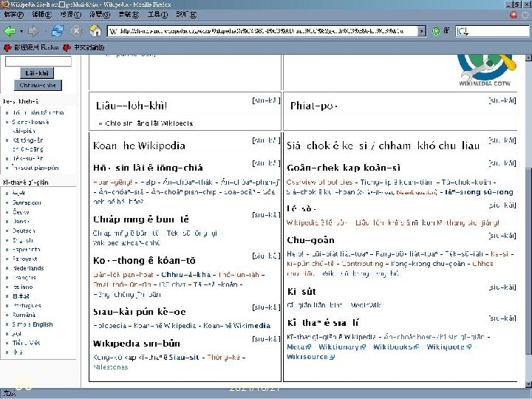Open the Home page icon
Viewport: 532px width, 399px height.
[95, 31]
